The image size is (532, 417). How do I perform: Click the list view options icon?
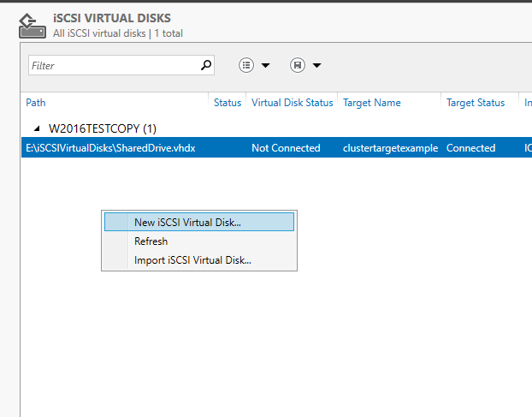tap(246, 65)
